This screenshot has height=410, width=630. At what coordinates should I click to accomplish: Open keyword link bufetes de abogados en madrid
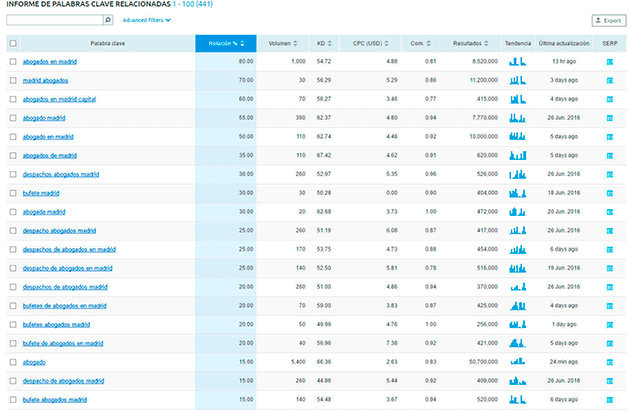click(65, 305)
